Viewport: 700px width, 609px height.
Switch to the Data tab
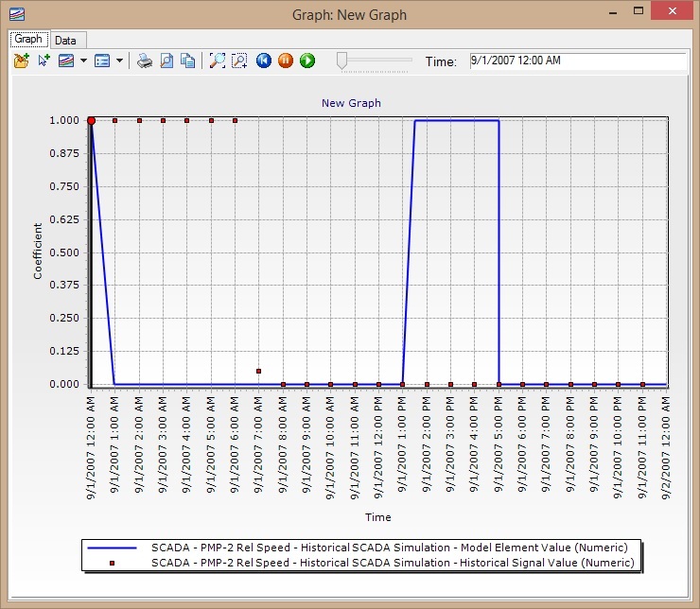pyautogui.click(x=65, y=41)
